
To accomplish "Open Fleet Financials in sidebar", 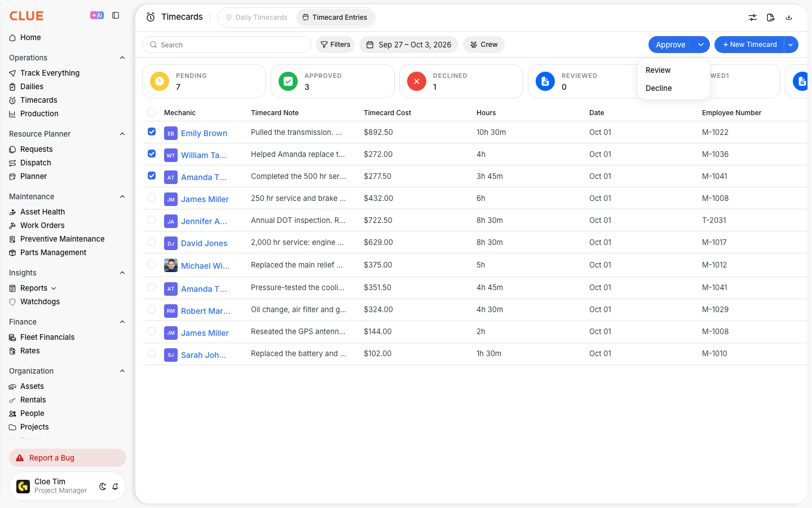I will point(47,337).
